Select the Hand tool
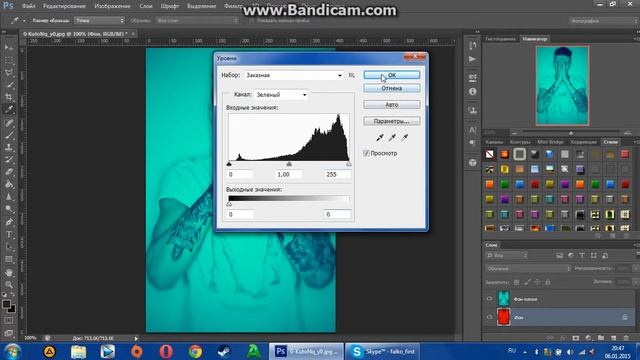640x360 pixels. tap(9, 272)
